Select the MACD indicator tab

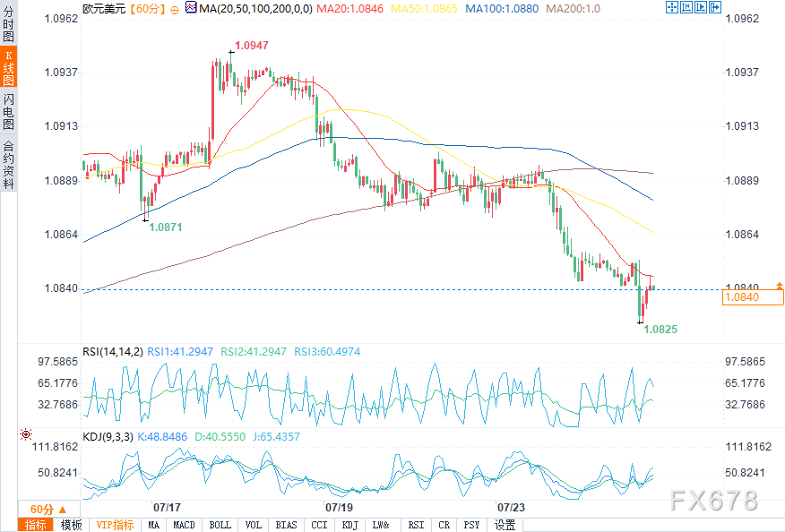coord(184,525)
